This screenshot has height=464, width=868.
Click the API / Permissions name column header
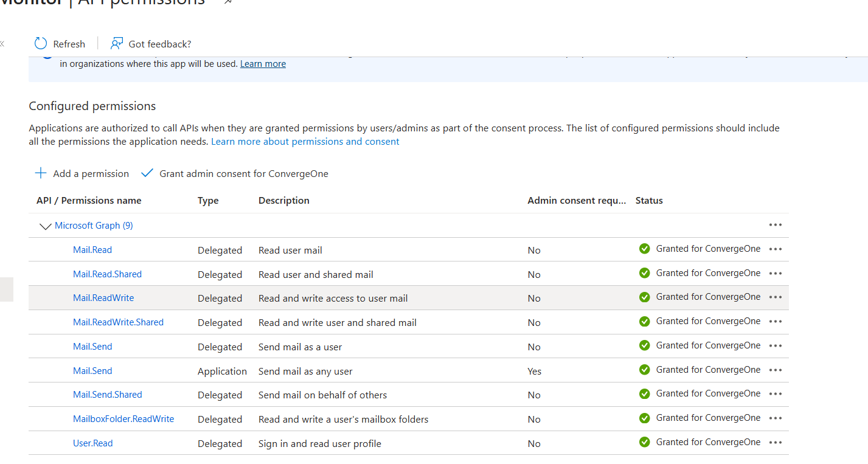click(x=89, y=201)
